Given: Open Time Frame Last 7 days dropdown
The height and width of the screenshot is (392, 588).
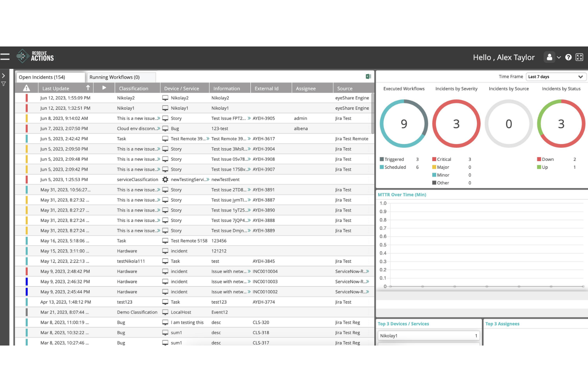Looking at the screenshot, I should (x=556, y=77).
